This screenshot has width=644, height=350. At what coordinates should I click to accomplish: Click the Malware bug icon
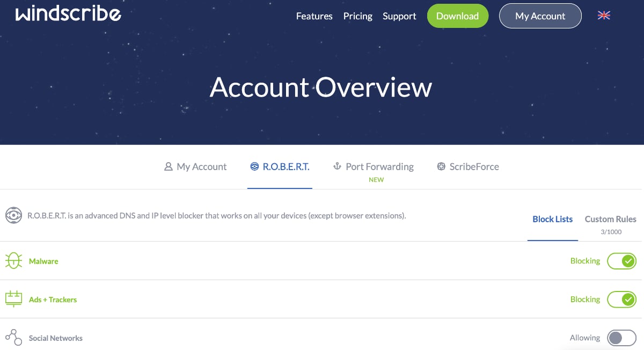pos(13,261)
